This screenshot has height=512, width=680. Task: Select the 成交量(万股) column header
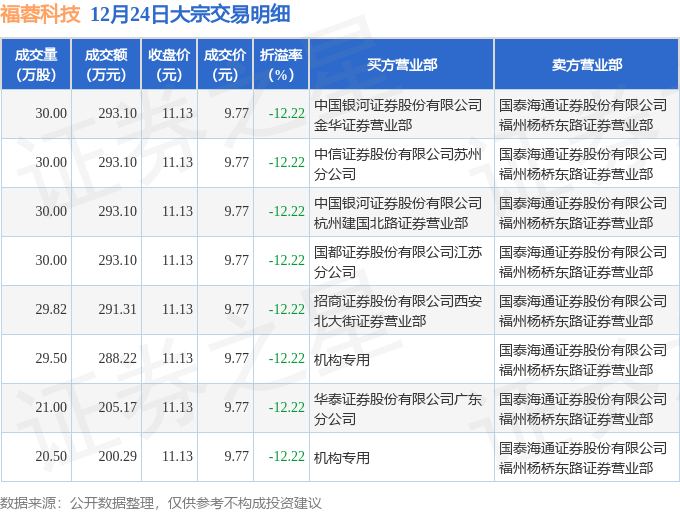(36, 65)
